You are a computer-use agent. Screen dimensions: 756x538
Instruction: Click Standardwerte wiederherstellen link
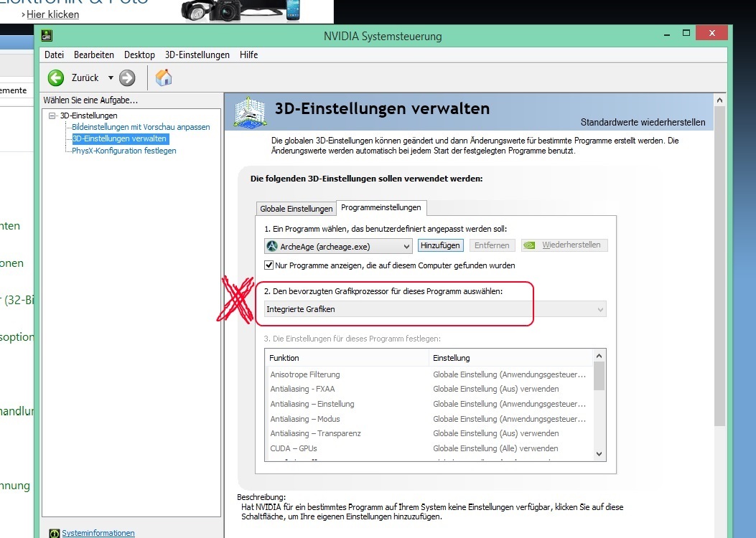[643, 123]
